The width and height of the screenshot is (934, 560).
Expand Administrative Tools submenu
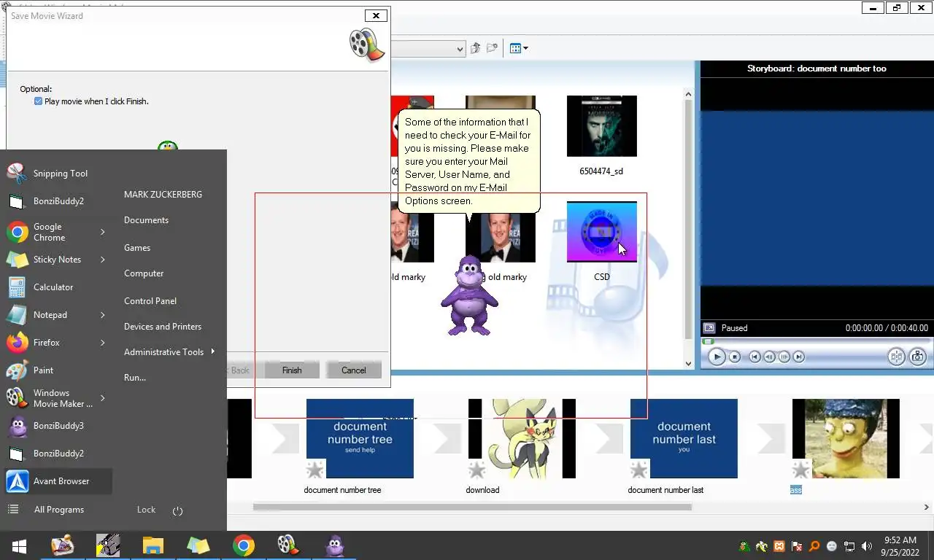[x=213, y=351]
